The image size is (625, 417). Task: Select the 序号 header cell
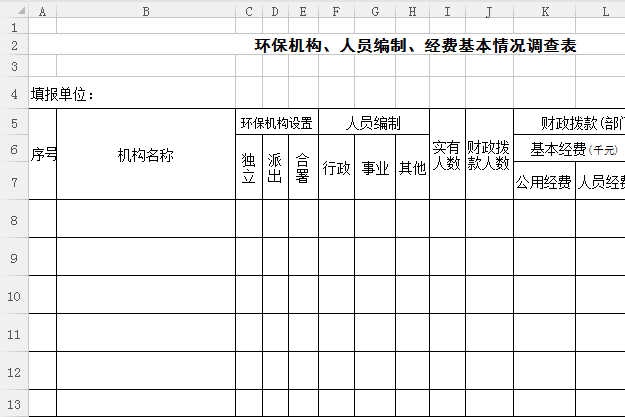(43, 155)
